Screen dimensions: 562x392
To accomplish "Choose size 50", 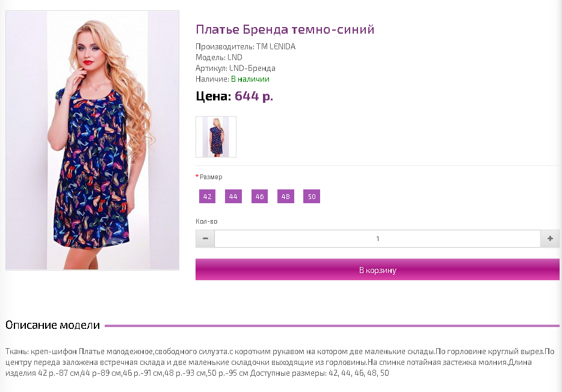I will click(x=312, y=196).
